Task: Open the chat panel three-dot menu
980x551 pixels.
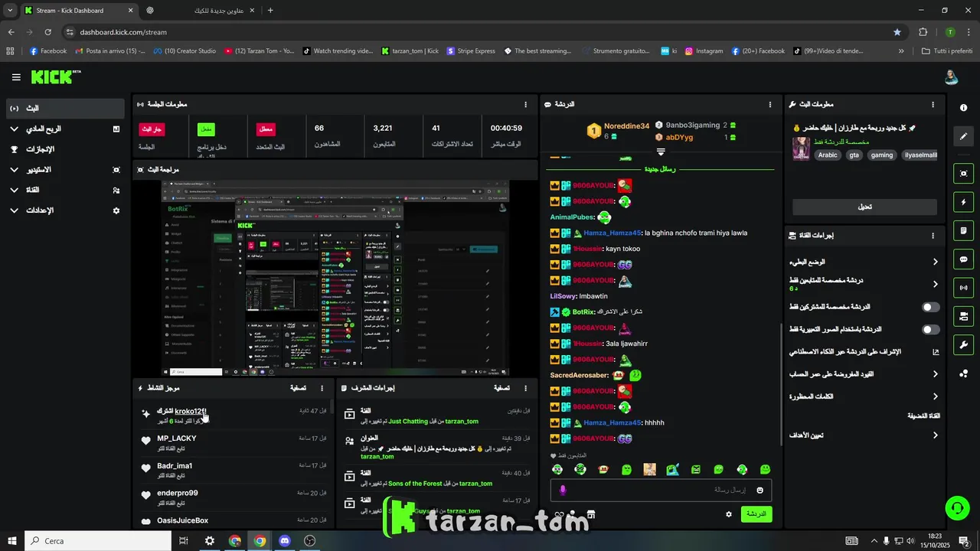Action: [770, 104]
